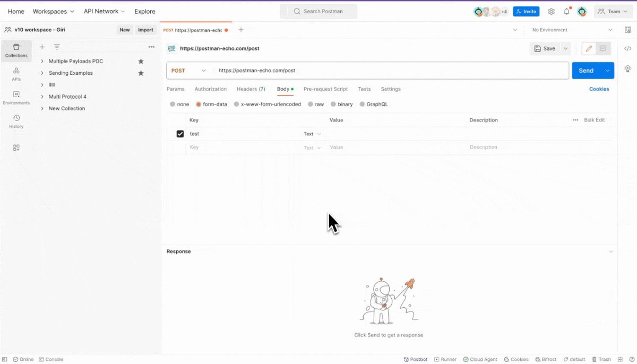This screenshot has height=364, width=637.
Task: Click the Invite button
Action: coord(526,11)
